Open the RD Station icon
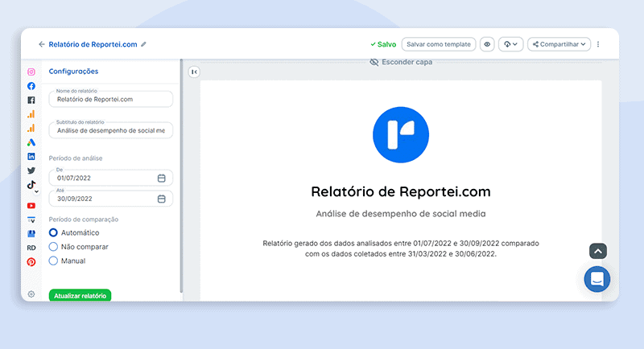Image resolution: width=644 pixels, height=349 pixels. tap(31, 248)
